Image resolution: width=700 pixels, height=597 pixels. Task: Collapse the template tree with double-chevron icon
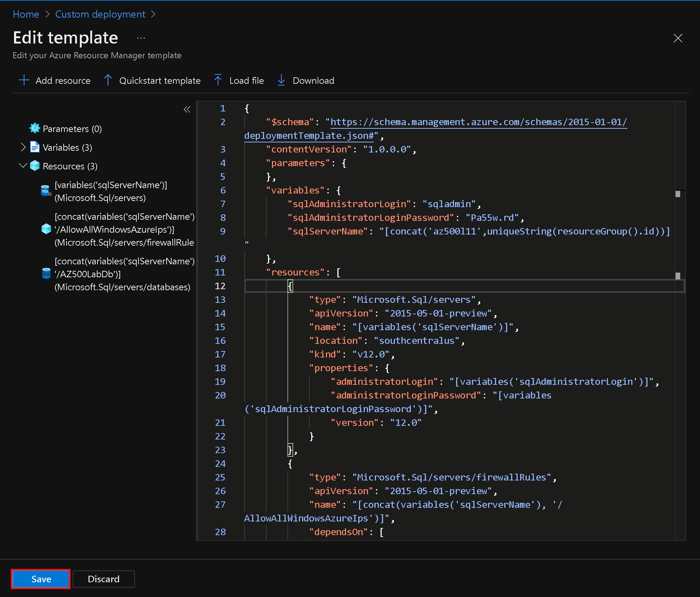point(187,109)
